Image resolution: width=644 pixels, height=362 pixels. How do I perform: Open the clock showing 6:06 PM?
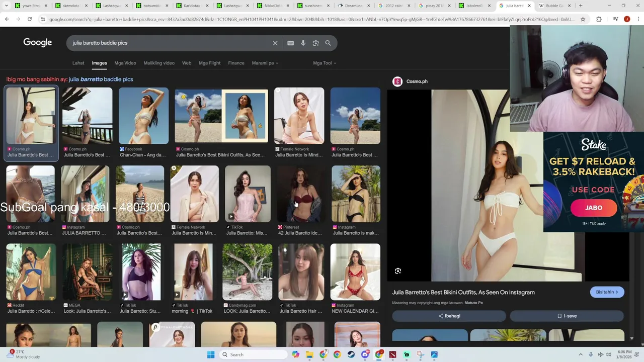tap(624, 354)
